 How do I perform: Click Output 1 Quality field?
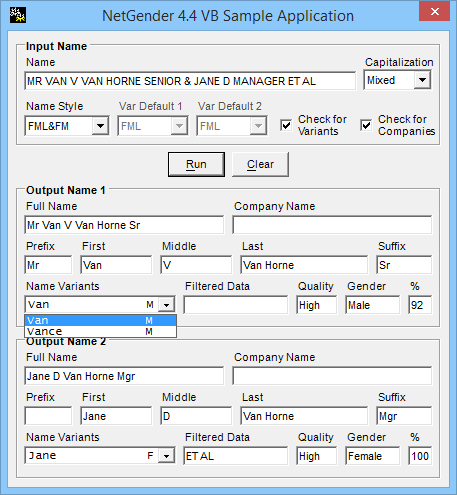click(x=316, y=305)
